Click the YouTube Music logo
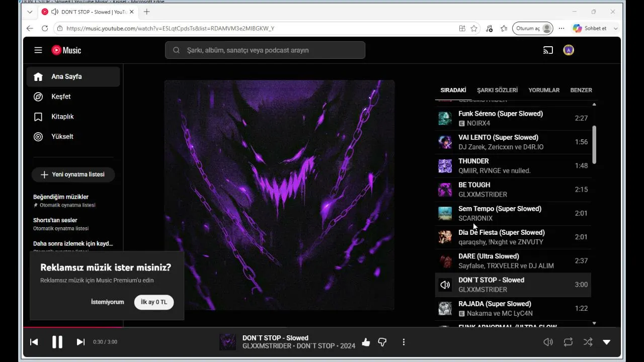The image size is (644, 362). point(66,50)
